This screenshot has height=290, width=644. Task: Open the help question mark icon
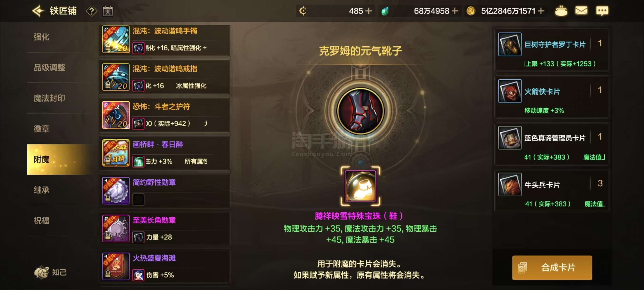coord(92,11)
